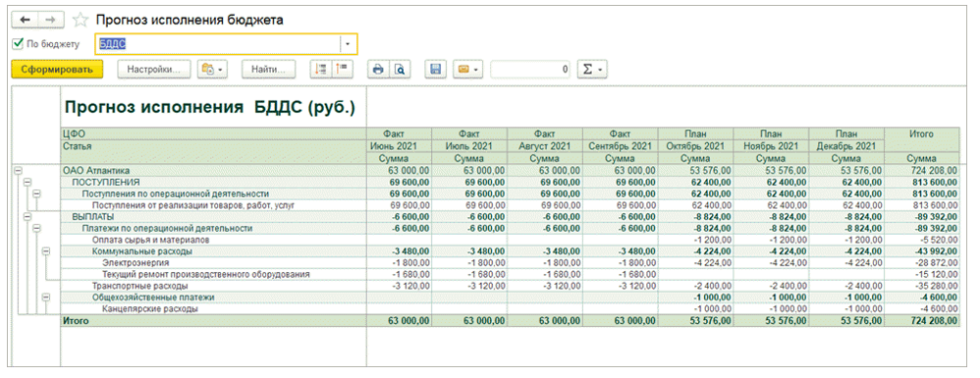The height and width of the screenshot is (378, 980).
Task: Select the 'Канцелярские расходы' row label
Action: tap(150, 309)
